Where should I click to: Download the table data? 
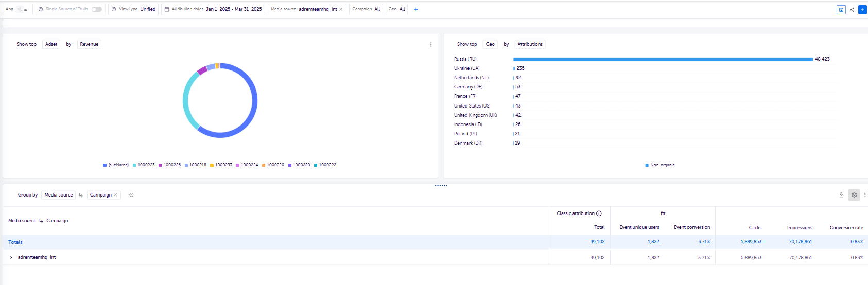[841, 195]
